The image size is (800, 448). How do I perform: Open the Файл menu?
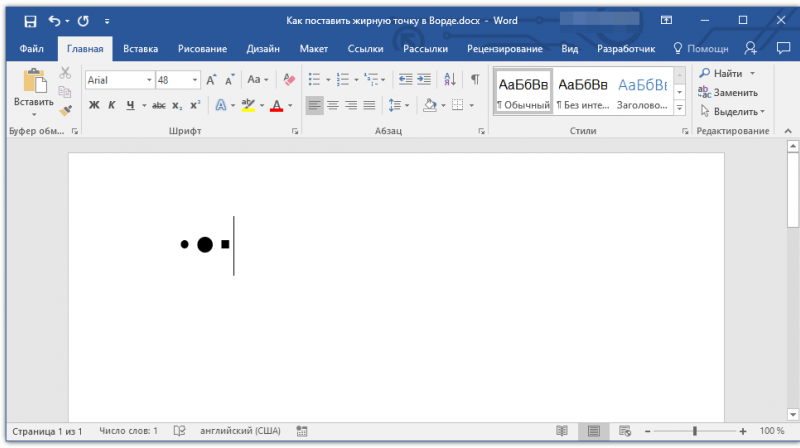[32, 48]
